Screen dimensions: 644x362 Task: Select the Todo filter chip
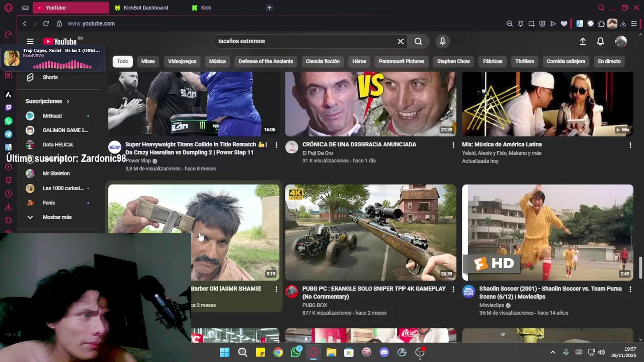click(123, 61)
